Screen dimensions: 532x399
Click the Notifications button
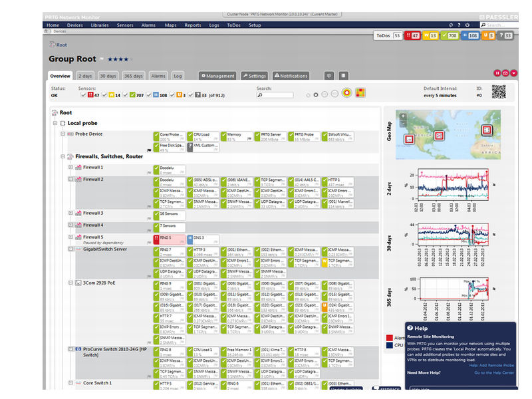[x=291, y=76]
